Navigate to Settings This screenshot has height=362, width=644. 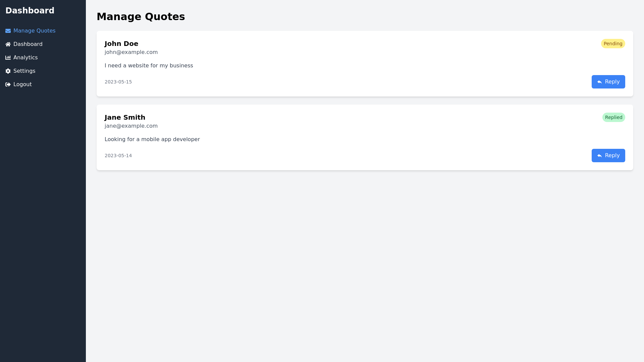click(x=24, y=71)
